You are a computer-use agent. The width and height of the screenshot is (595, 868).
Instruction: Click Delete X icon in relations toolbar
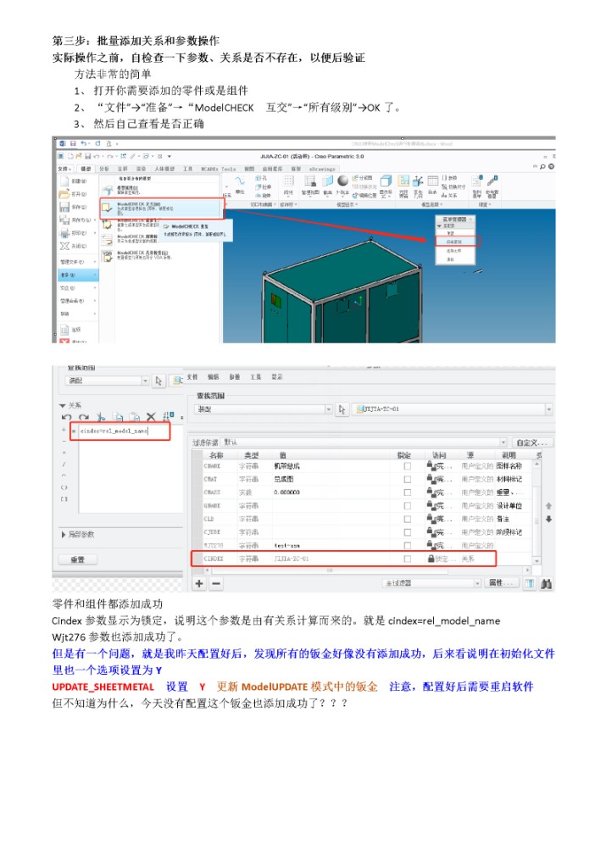151,417
